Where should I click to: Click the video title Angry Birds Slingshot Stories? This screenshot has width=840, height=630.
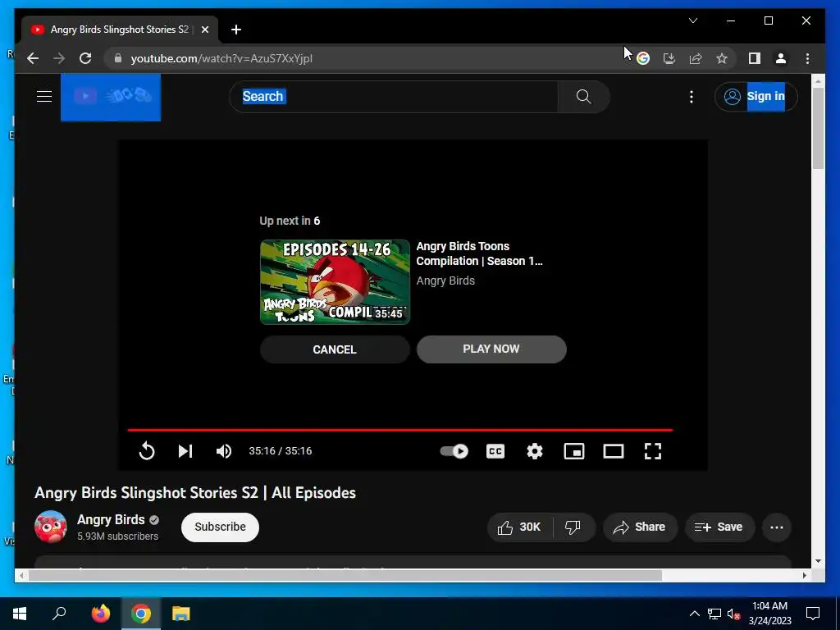195,493
